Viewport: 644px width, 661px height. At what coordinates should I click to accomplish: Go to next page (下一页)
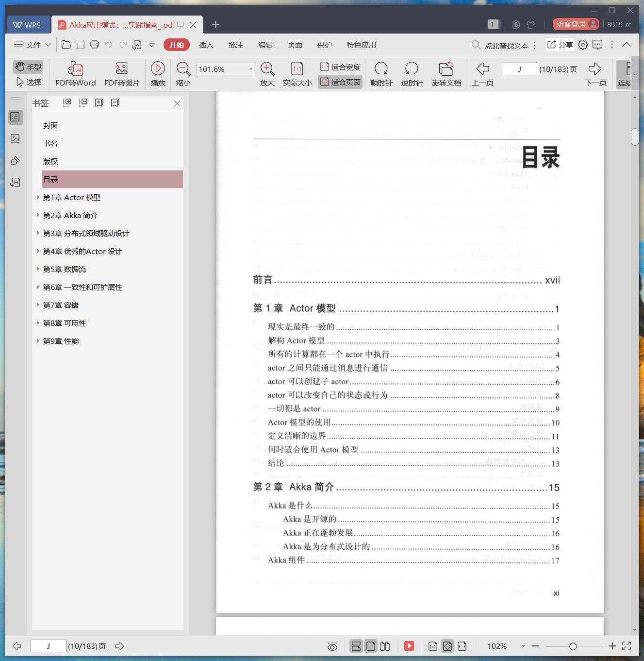click(595, 74)
